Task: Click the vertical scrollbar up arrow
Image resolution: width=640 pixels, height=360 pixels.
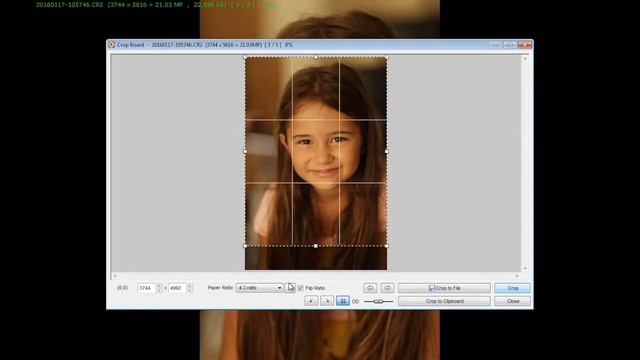Action: click(525, 59)
